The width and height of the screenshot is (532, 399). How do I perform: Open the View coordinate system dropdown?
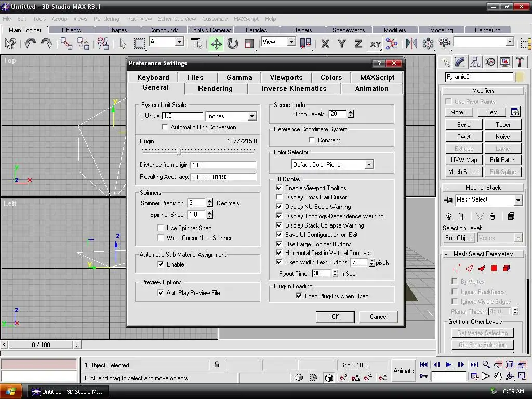pos(291,42)
